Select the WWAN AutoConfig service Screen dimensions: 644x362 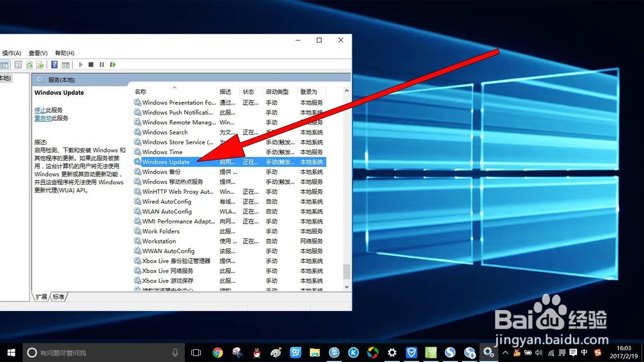(x=168, y=251)
